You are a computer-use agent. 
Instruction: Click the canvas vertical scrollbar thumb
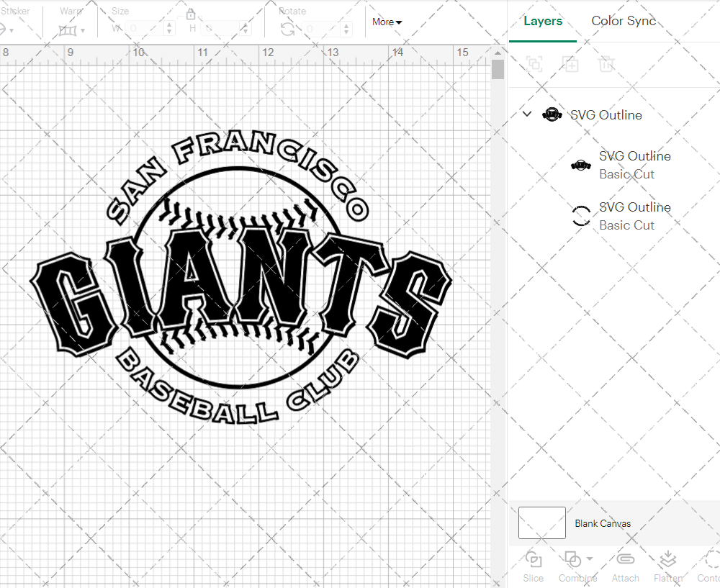tap(498, 69)
